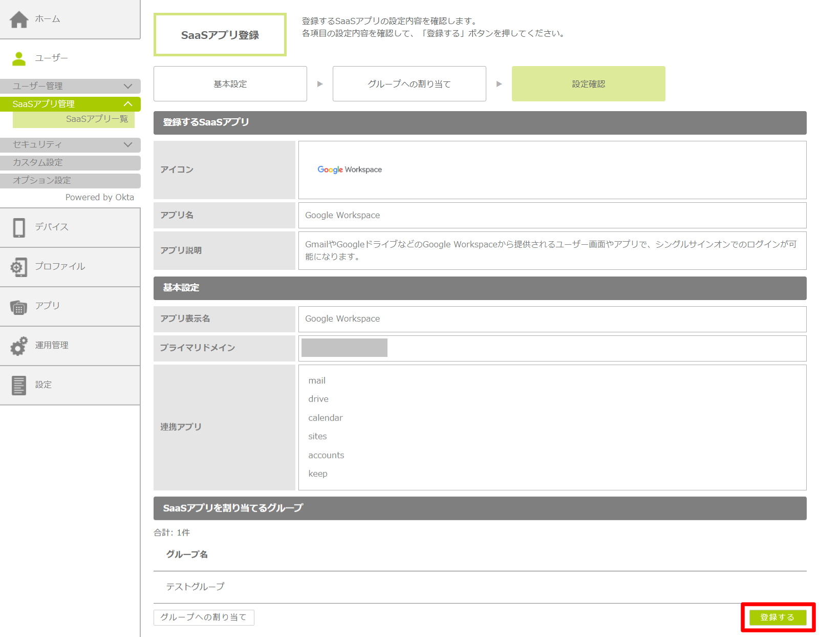This screenshot has height=637, width=840.
Task: Click the Profile gear-document icon
Action: (19, 267)
